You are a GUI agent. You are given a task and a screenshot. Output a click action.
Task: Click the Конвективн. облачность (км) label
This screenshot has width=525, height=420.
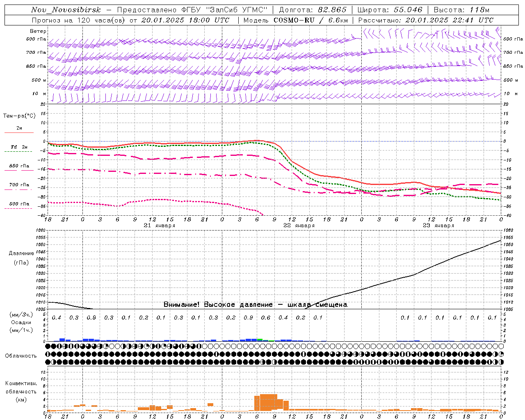tap(21, 391)
